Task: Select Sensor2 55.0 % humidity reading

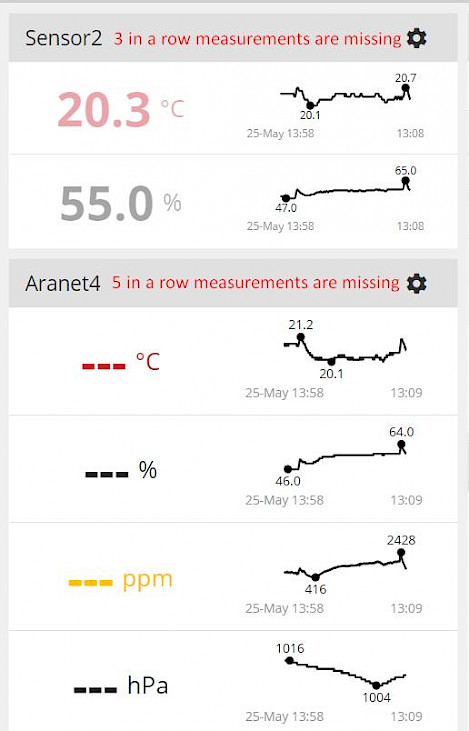Action: coord(121,203)
